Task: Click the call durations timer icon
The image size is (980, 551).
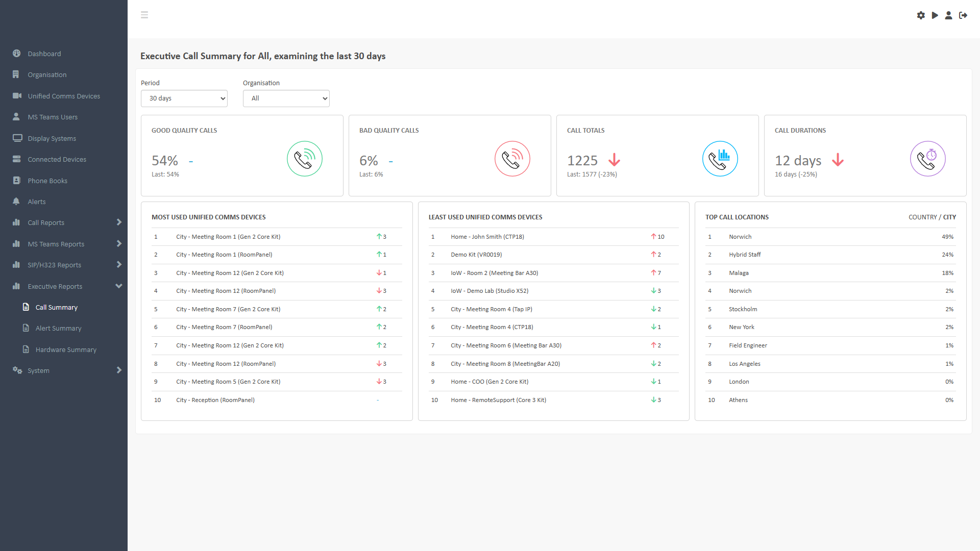Action: [927, 159]
